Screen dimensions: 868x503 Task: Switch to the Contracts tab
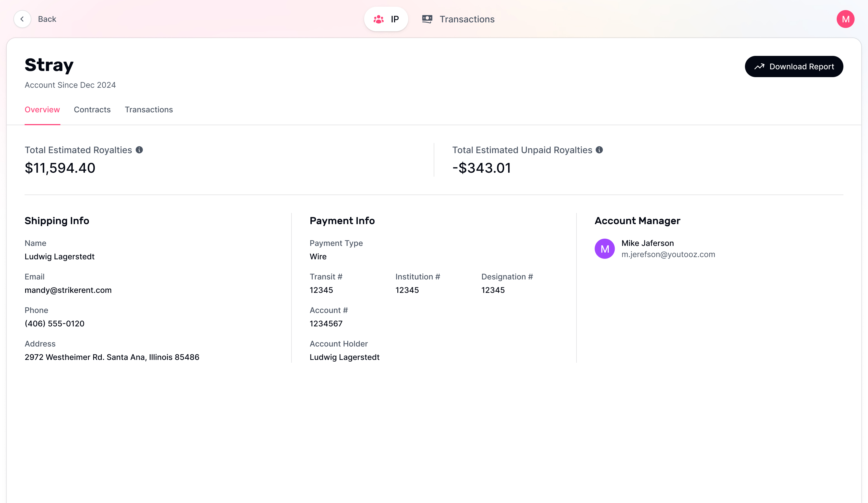point(92,110)
